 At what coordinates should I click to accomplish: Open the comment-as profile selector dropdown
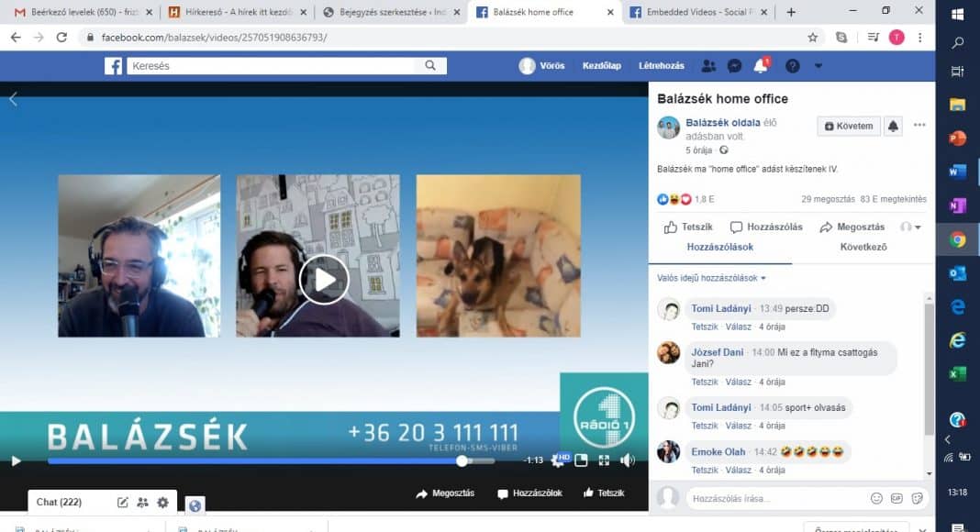coord(910,227)
